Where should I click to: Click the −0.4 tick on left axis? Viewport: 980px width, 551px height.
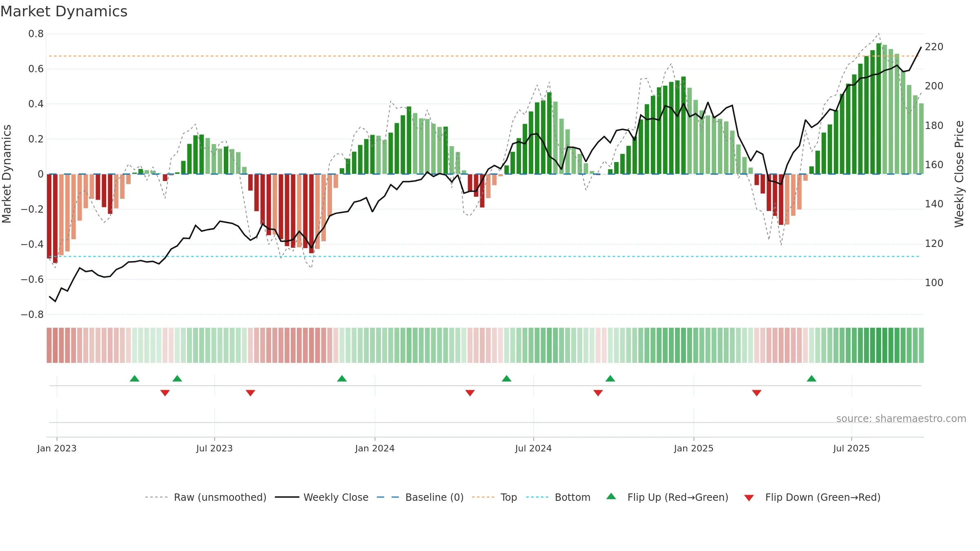tap(32, 244)
